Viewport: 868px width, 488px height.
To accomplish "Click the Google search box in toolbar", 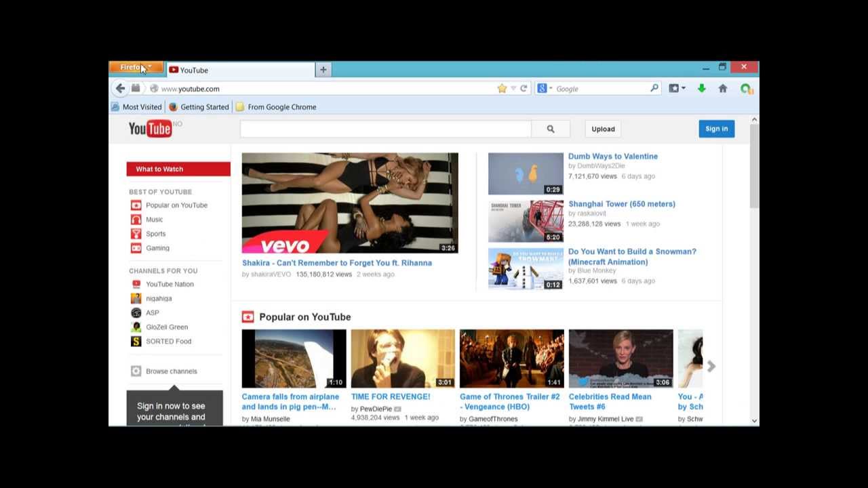I will point(601,89).
